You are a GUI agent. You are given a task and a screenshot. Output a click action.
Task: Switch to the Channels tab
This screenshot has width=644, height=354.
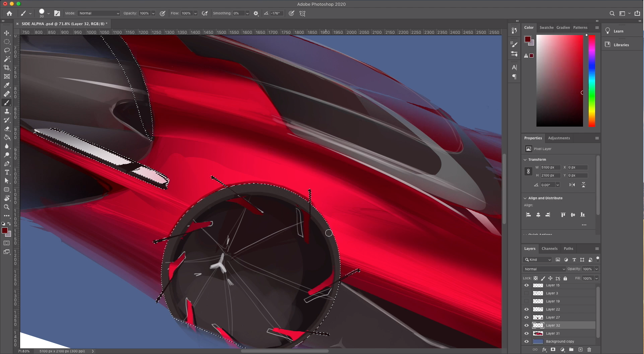coord(550,249)
